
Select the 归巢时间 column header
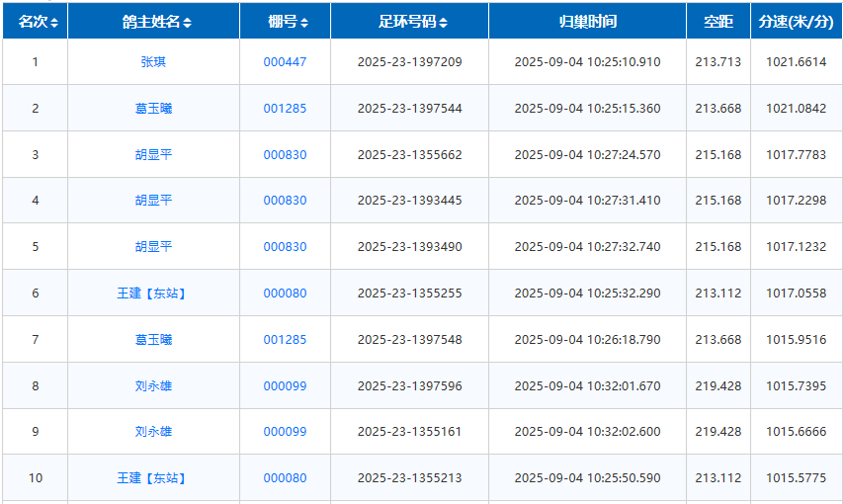coord(587,22)
